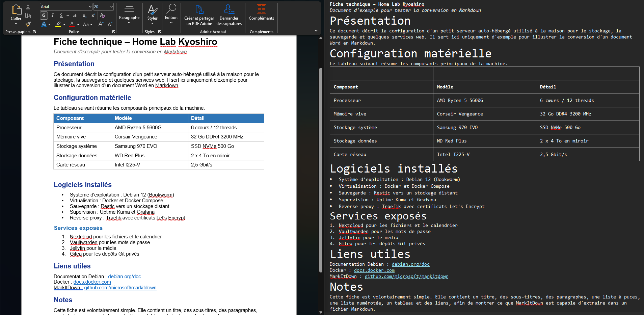Open font color dropdown arrow

tap(78, 24)
